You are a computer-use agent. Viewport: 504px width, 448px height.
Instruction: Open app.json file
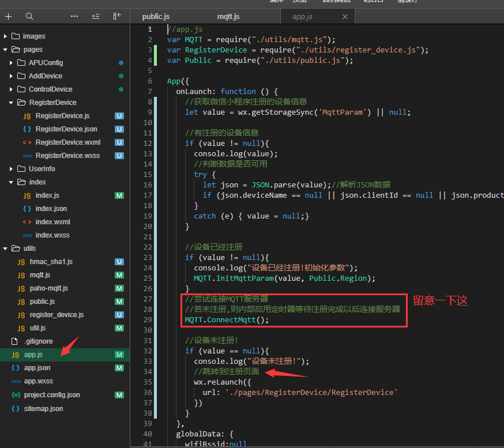click(37, 368)
